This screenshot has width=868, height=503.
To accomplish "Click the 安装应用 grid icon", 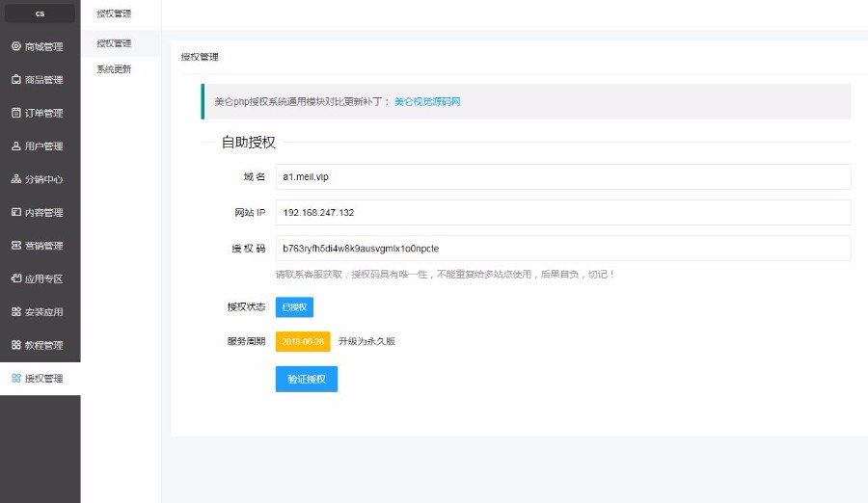I will (16, 312).
